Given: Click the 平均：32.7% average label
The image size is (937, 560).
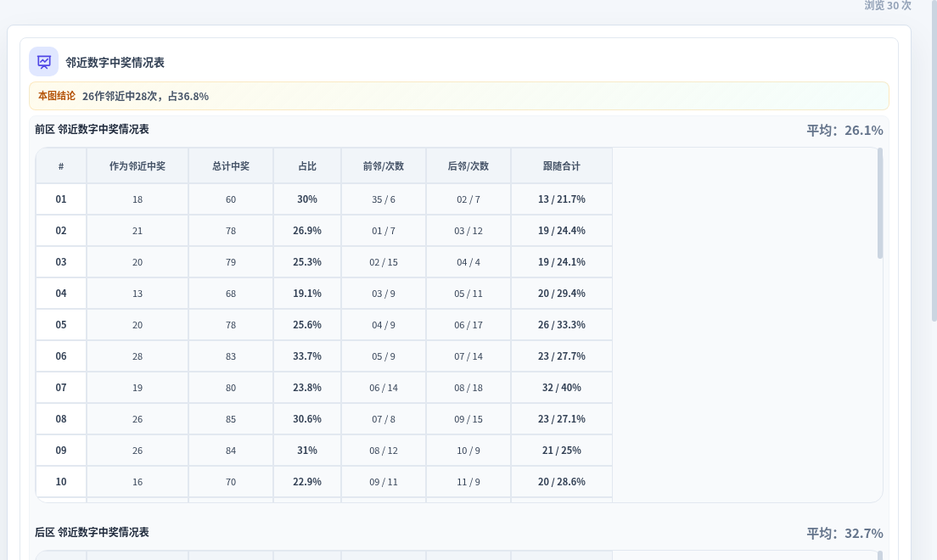Looking at the screenshot, I should pos(844,533).
